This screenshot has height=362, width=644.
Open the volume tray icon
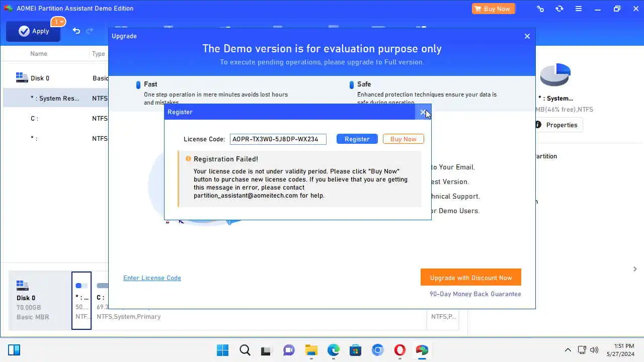pyautogui.click(x=594, y=350)
